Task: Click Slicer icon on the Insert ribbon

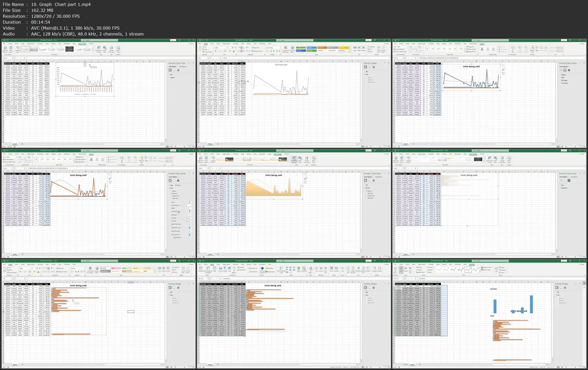Action: tap(331, 269)
